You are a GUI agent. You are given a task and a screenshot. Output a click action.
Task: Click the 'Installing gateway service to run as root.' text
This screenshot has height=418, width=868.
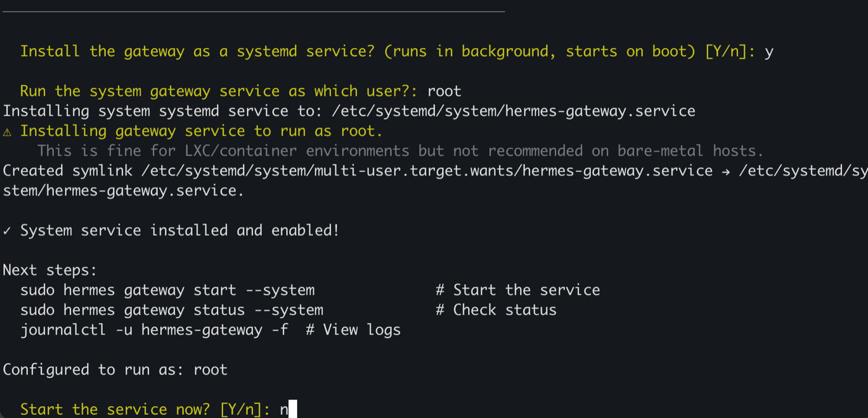click(201, 131)
